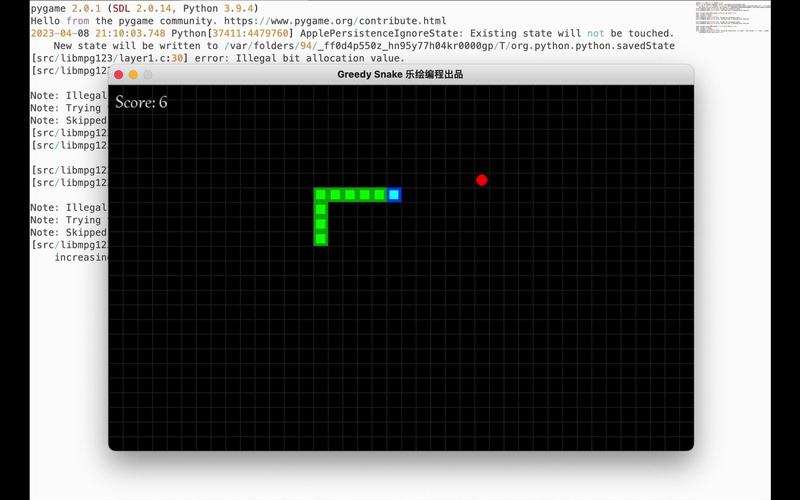Click the blue snake head square
The image size is (800, 500).
394,195
